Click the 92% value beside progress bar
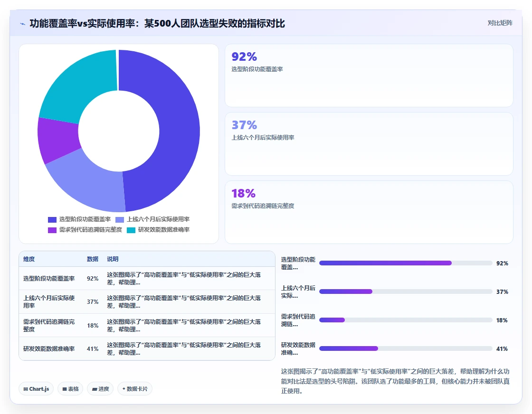Viewport: 532px width, 414px height. 502,263
